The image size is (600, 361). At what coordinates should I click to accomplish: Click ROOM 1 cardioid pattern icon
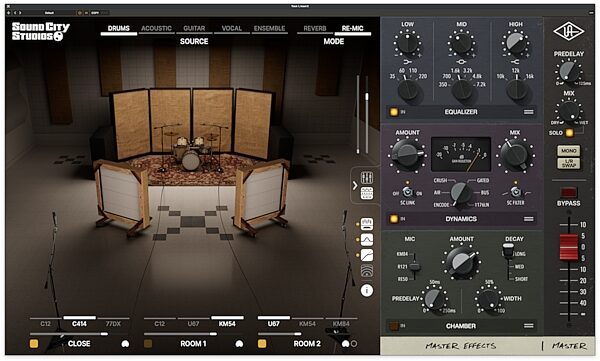tap(239, 344)
